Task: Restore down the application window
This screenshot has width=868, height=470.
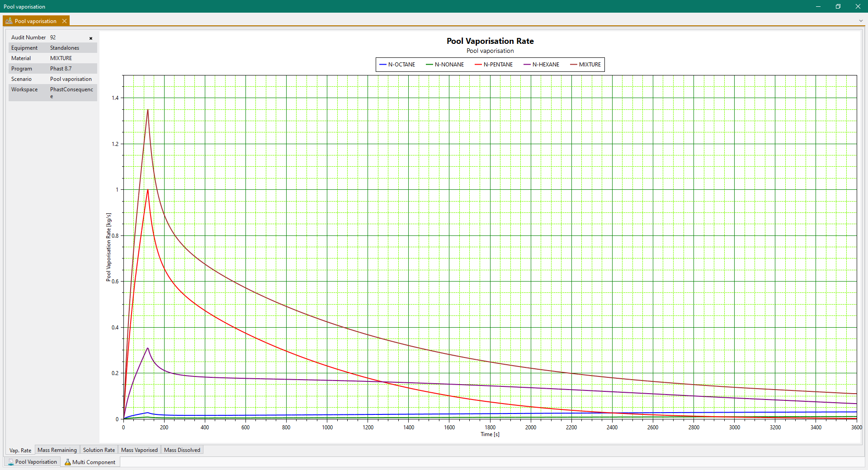Action: 838,6
